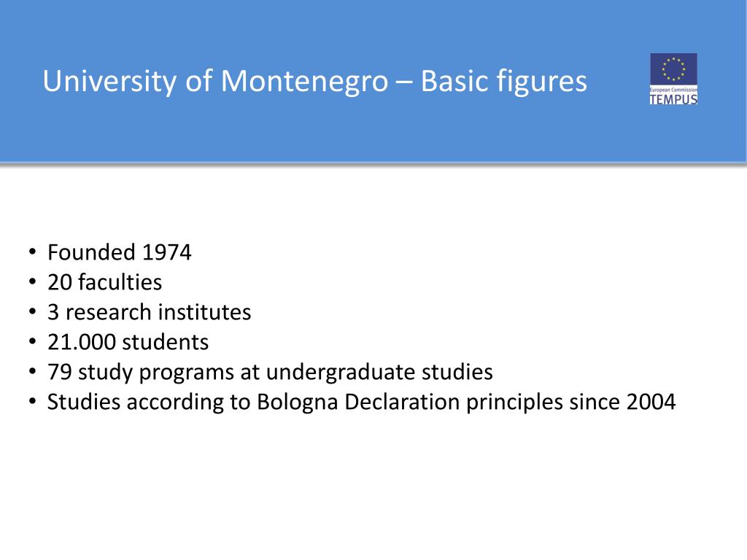Click the bullet dot before '20 faculties'
Screen dimensions: 747x560
pyautogui.click(x=32, y=281)
